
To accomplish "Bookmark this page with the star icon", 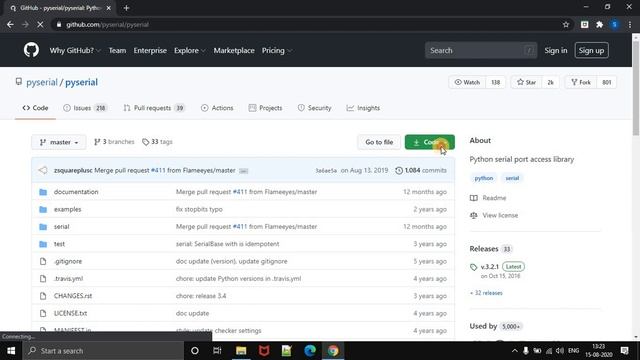I will 566,24.
